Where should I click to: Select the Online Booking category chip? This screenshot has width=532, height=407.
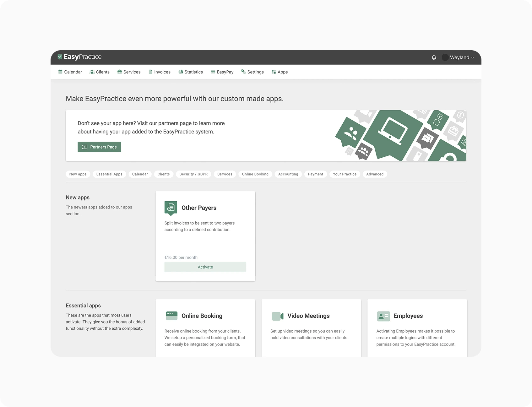pos(255,174)
